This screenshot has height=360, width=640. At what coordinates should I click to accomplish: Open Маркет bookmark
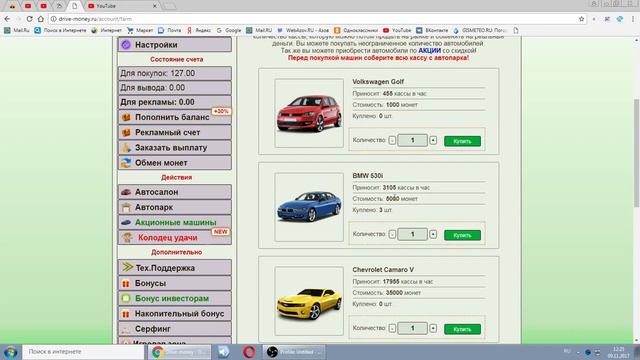point(140,30)
